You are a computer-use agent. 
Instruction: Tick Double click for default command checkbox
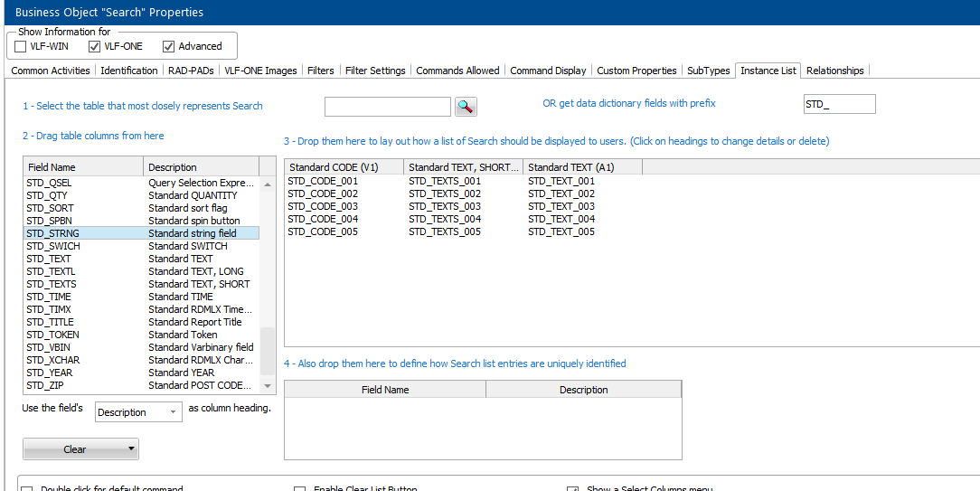tap(27, 489)
